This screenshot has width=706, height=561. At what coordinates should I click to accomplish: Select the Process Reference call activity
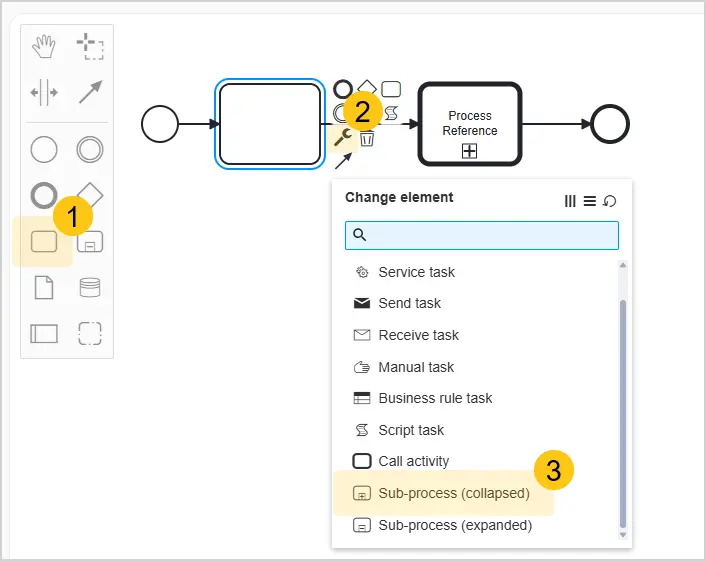click(x=470, y=124)
